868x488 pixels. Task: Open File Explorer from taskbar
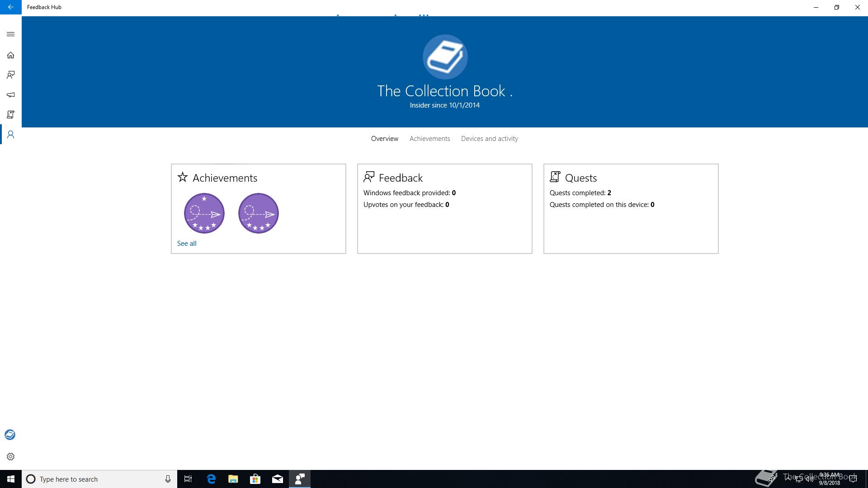coord(233,479)
